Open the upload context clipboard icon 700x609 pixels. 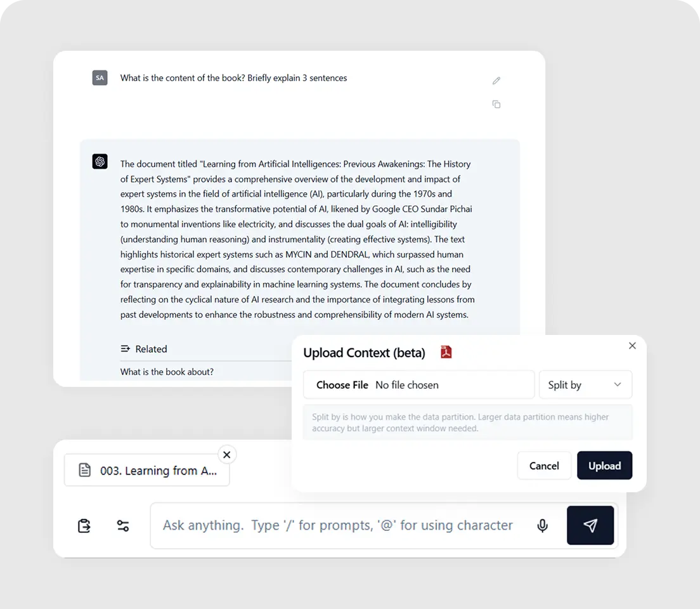84,526
